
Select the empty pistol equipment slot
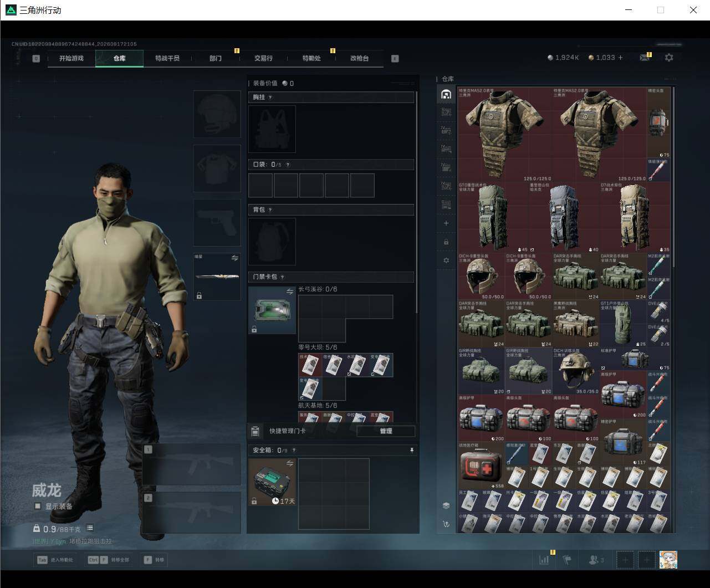[217, 223]
